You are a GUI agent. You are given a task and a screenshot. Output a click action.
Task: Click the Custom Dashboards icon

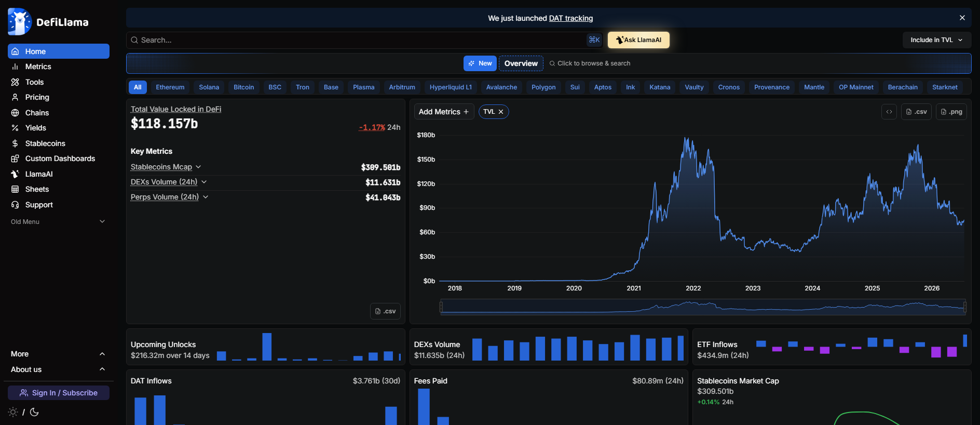(15, 158)
